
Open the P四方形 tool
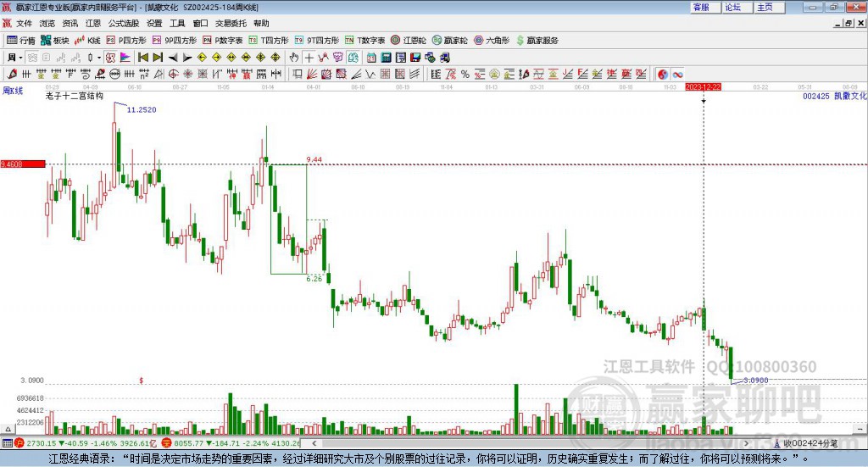(126, 41)
